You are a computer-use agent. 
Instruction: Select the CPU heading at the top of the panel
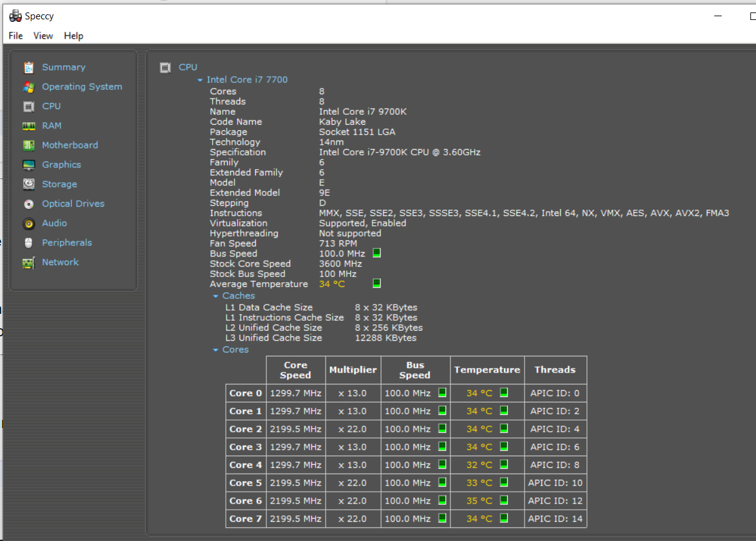pos(188,67)
